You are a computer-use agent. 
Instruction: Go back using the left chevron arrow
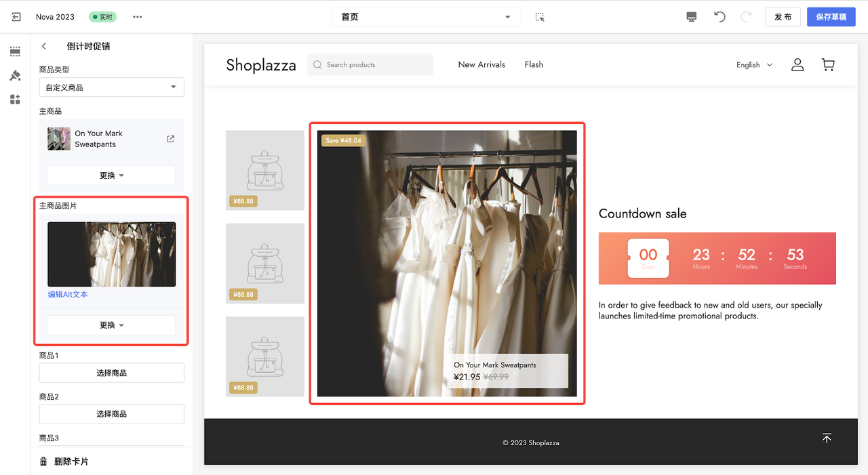pos(44,47)
